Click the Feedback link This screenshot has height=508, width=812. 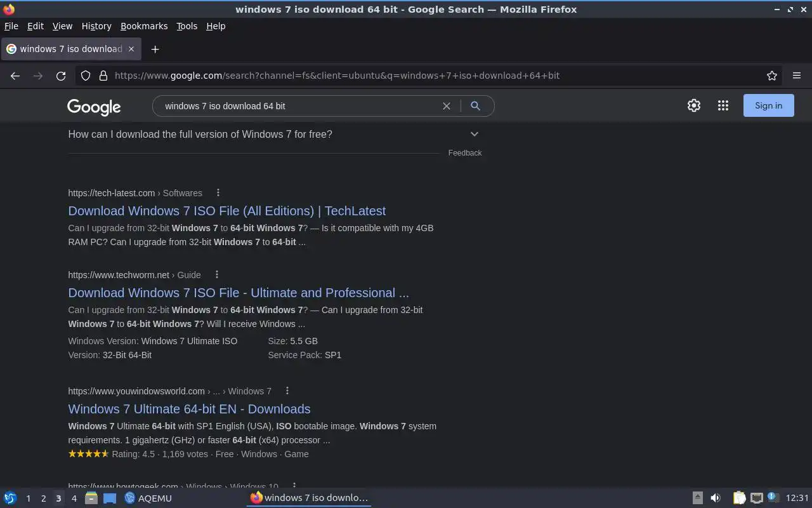465,153
